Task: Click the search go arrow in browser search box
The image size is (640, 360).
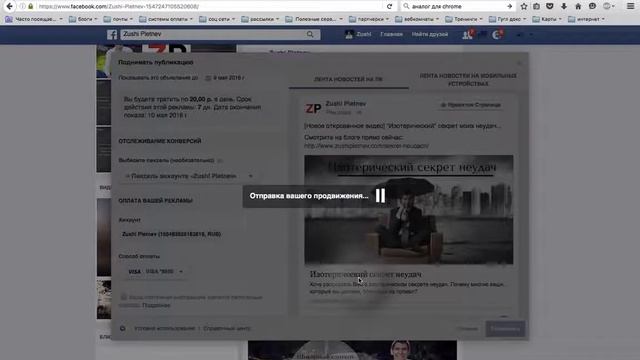Action: [509, 6]
